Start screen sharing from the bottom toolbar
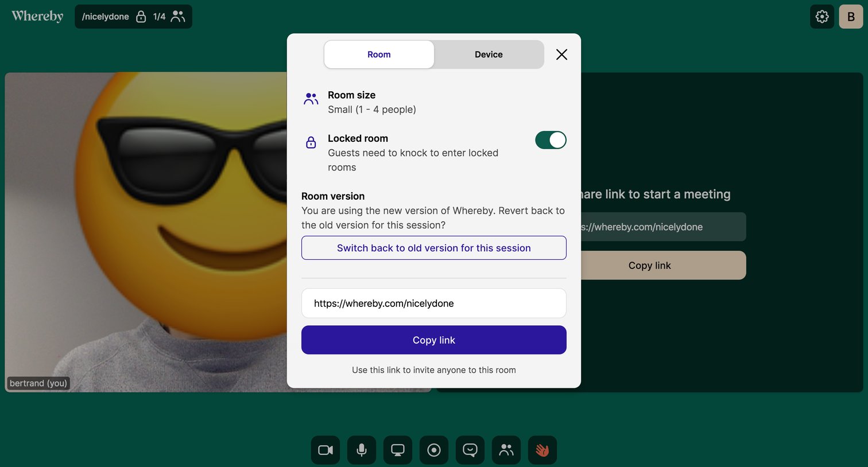This screenshot has width=868, height=467. [398, 450]
